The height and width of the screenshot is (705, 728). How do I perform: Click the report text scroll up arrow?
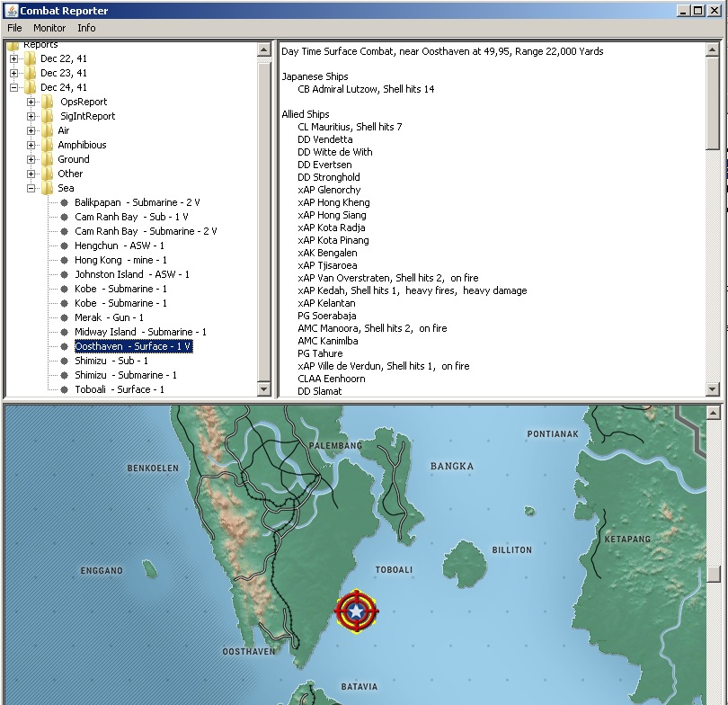(x=713, y=49)
